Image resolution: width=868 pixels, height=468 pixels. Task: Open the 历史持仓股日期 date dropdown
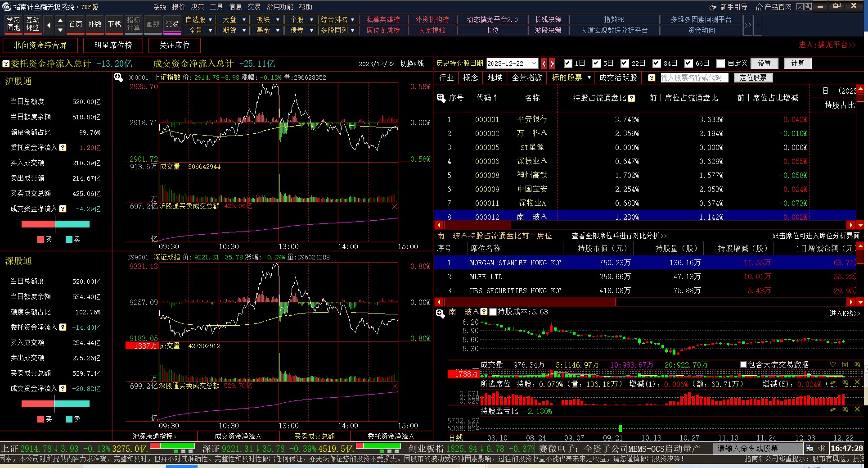click(x=534, y=64)
